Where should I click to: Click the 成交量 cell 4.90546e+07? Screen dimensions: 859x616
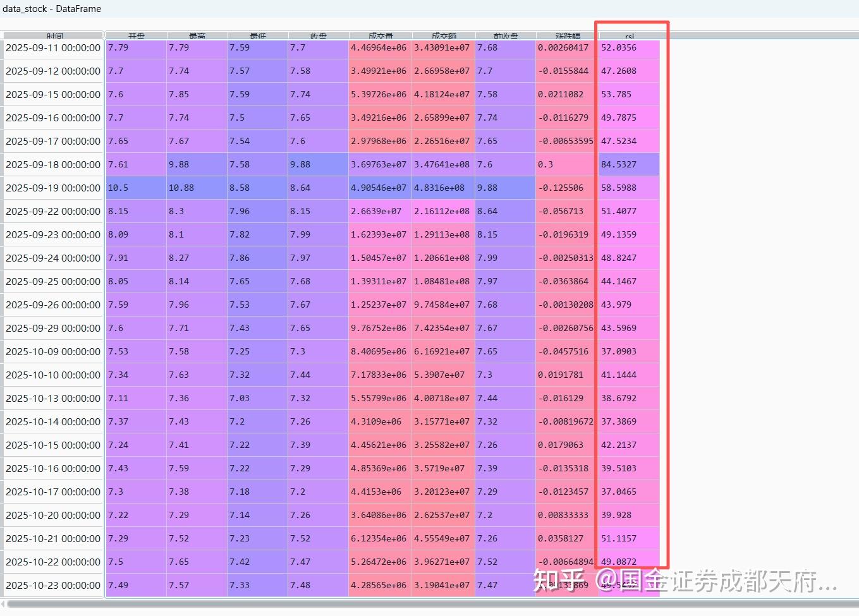(x=380, y=188)
